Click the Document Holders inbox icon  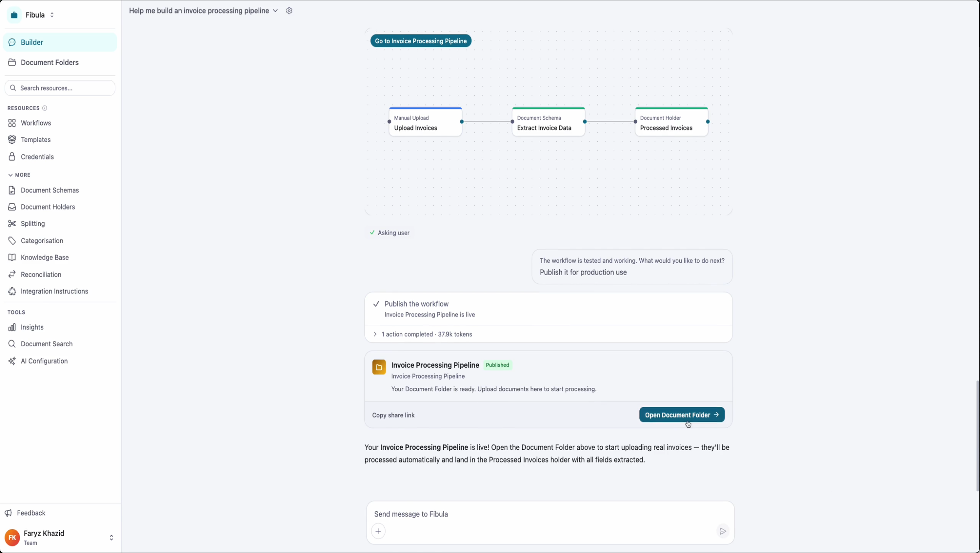(x=12, y=207)
